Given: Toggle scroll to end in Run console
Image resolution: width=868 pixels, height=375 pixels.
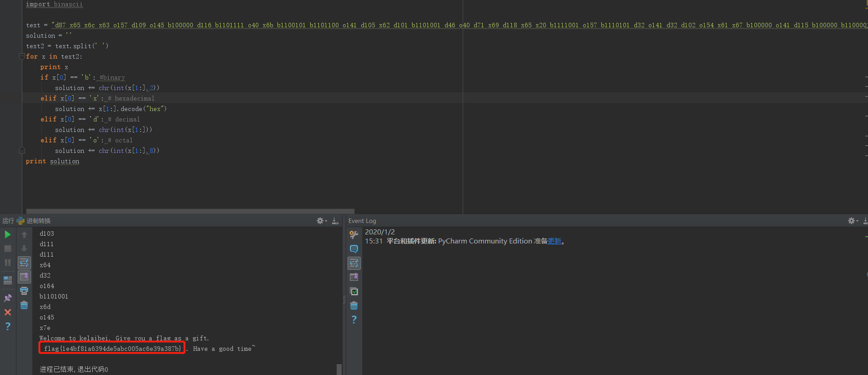Looking at the screenshot, I should point(24,277).
